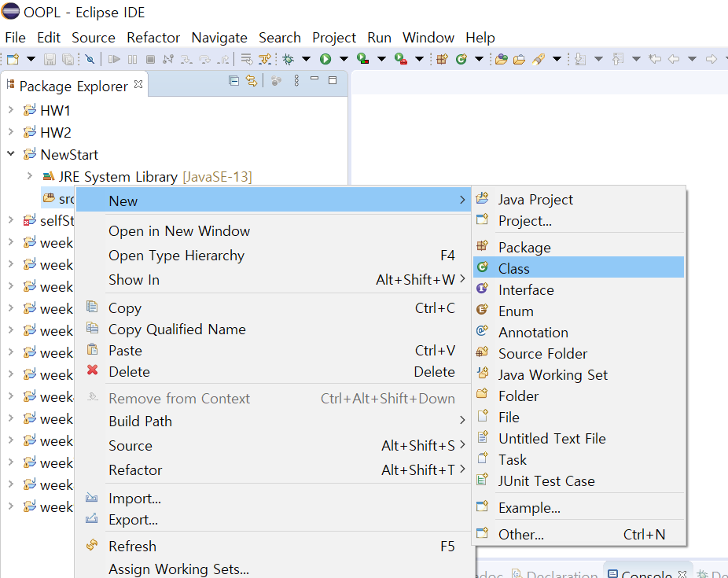
Task: Choose Copy Qualified Name in context menu
Action: (x=274, y=329)
